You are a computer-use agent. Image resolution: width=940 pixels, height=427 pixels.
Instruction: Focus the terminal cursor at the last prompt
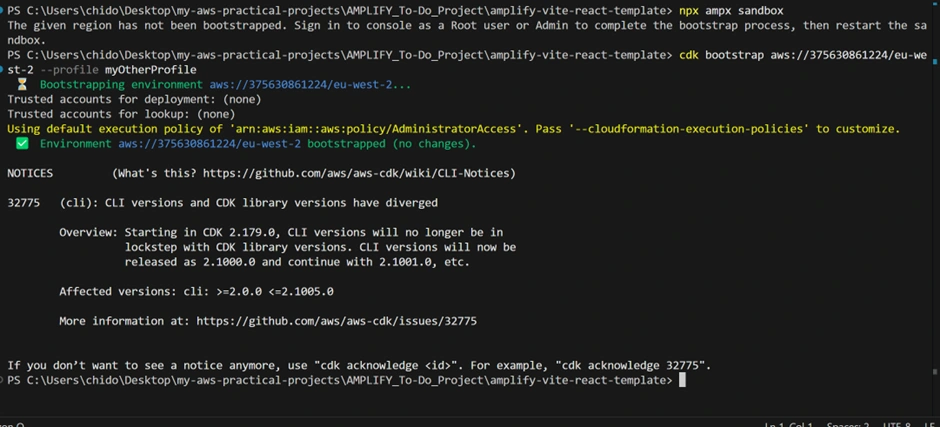[682, 380]
